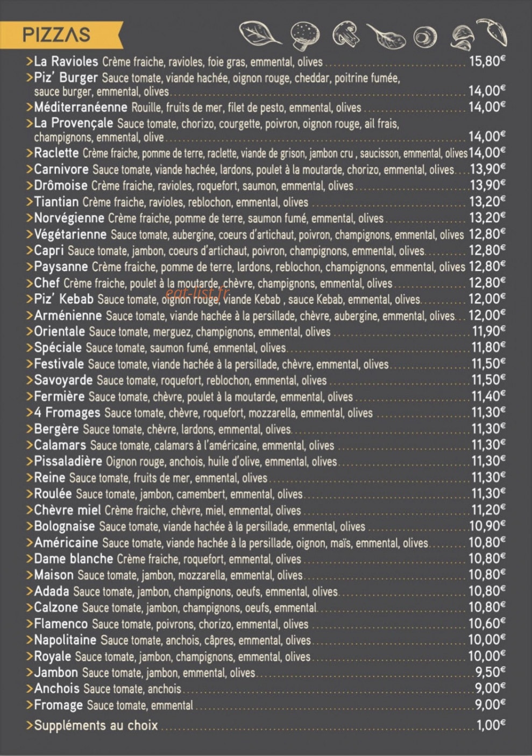This screenshot has height=756, width=532.
Task: Click the PIZZAS yellow header banner
Action: pos(61,34)
